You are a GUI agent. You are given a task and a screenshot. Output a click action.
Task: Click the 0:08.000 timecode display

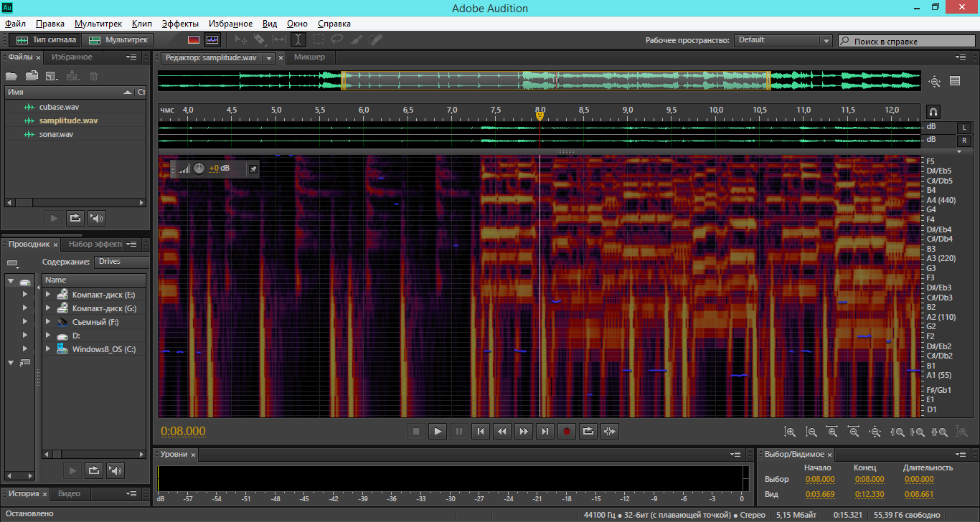click(x=184, y=431)
